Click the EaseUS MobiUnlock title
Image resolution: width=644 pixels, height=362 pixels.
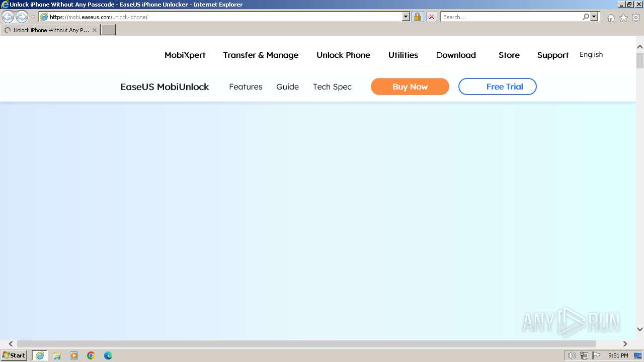point(165,87)
